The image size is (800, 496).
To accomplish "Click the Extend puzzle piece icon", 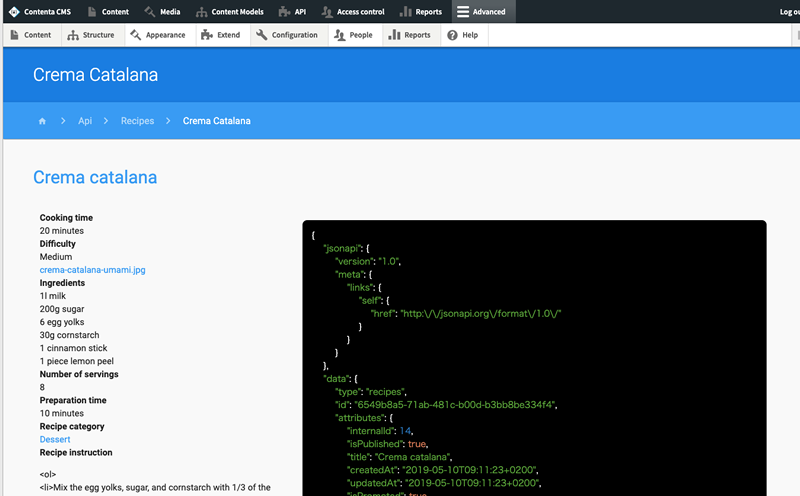I will (207, 35).
